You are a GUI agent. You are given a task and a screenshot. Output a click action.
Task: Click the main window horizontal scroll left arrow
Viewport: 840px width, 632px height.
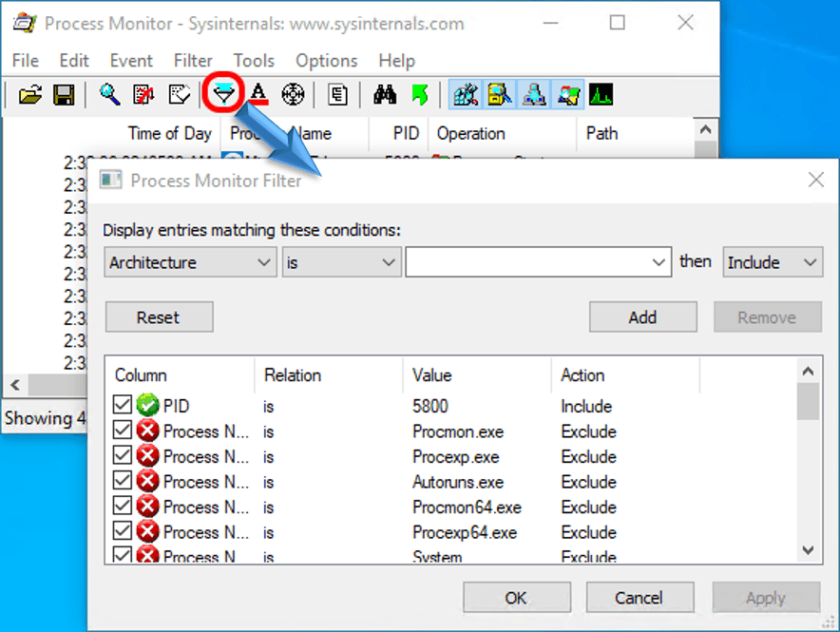click(x=15, y=385)
